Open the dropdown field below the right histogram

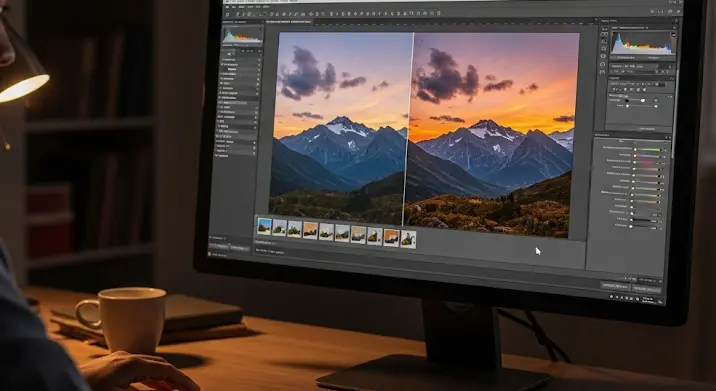[x=634, y=66]
